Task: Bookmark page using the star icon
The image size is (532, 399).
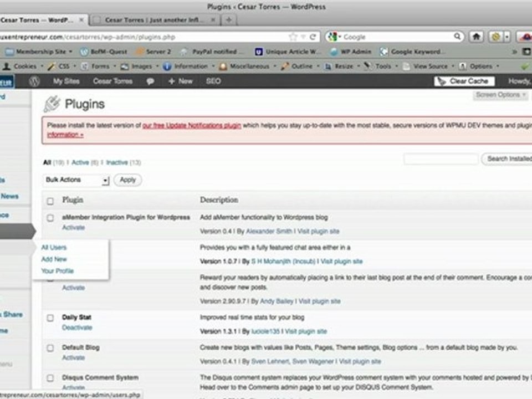Action: pos(293,37)
